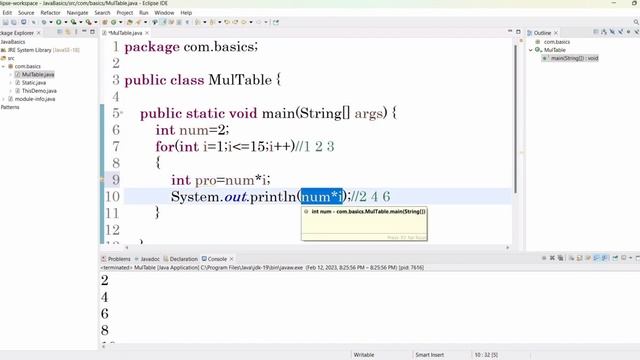Switch to the Problems tab
Screen dimensions: 640x360
pos(116,259)
